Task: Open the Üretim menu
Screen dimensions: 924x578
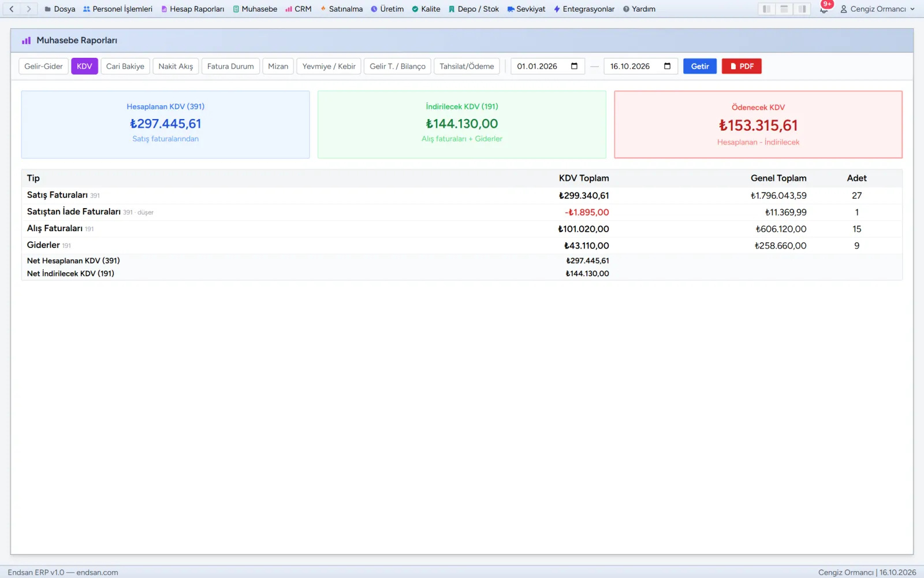Action: click(x=387, y=9)
